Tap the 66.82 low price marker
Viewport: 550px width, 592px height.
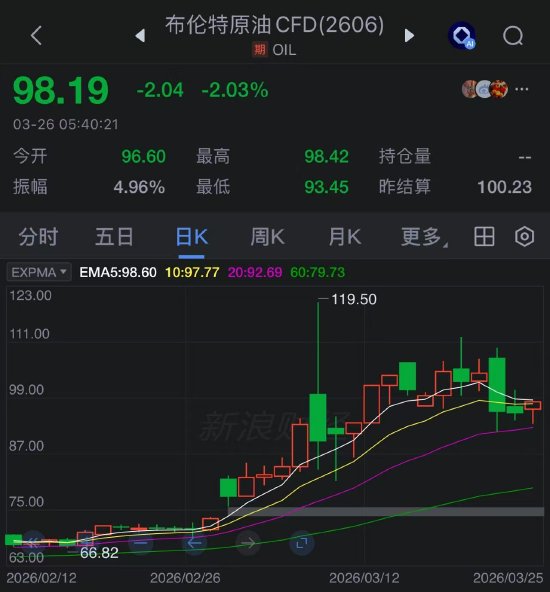click(x=99, y=553)
